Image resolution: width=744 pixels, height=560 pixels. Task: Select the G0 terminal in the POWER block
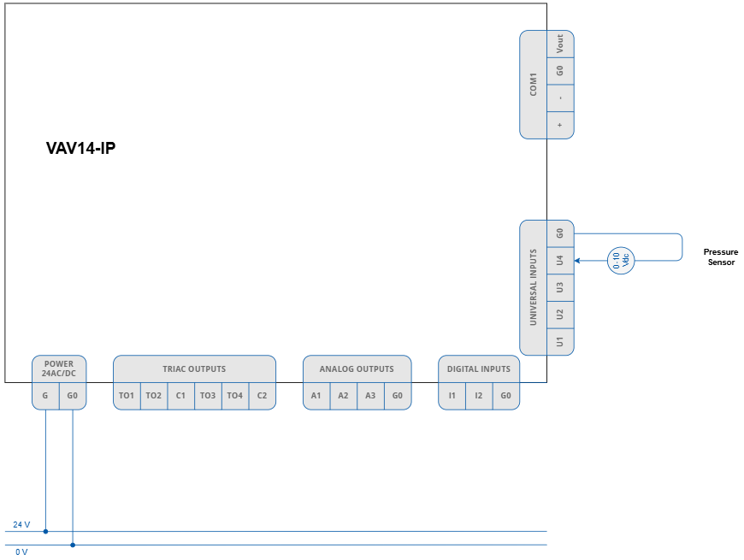tap(73, 396)
